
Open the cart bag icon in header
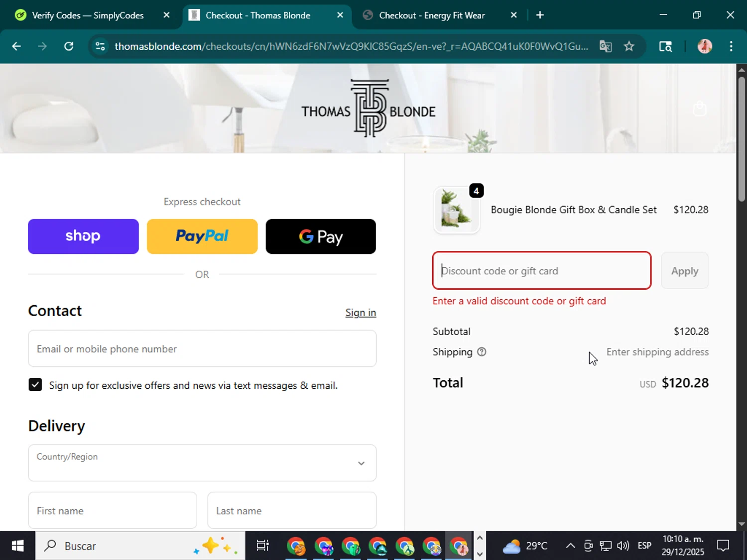point(700,108)
